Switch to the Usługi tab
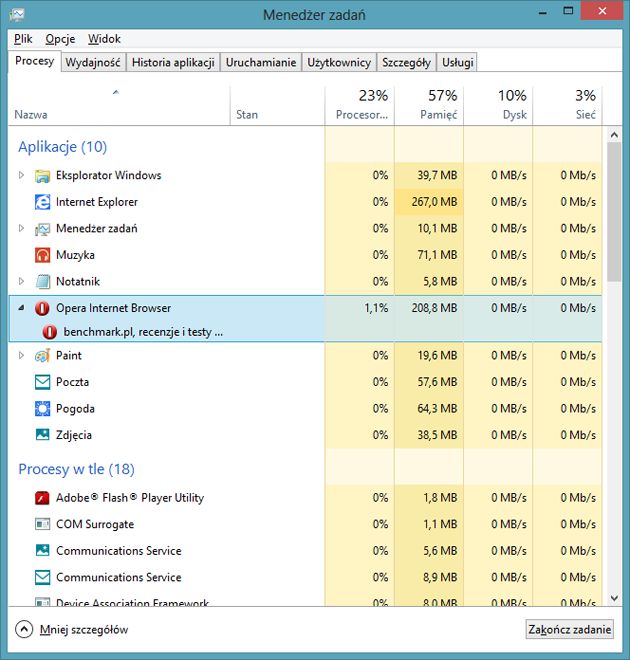This screenshot has width=630, height=660. [457, 62]
